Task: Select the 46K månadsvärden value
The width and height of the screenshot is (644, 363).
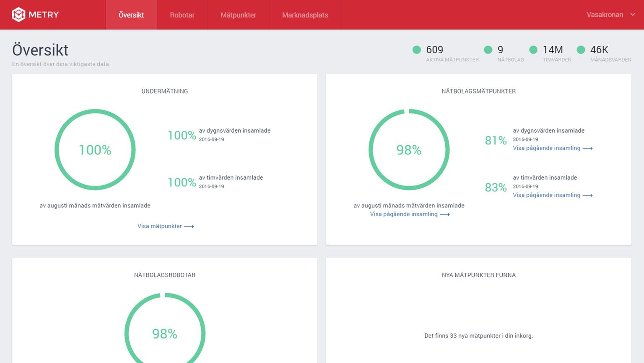Action: 599,50
